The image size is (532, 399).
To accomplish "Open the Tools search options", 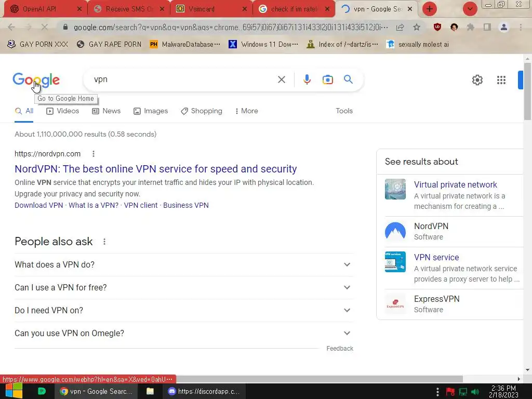I will (344, 111).
